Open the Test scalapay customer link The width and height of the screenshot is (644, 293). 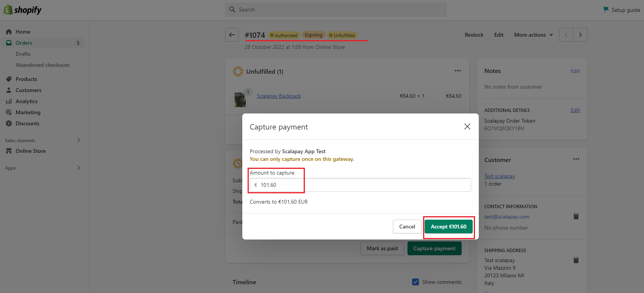click(x=500, y=176)
